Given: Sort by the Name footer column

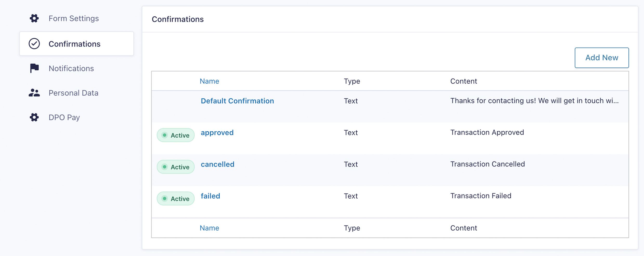Looking at the screenshot, I should point(209,228).
